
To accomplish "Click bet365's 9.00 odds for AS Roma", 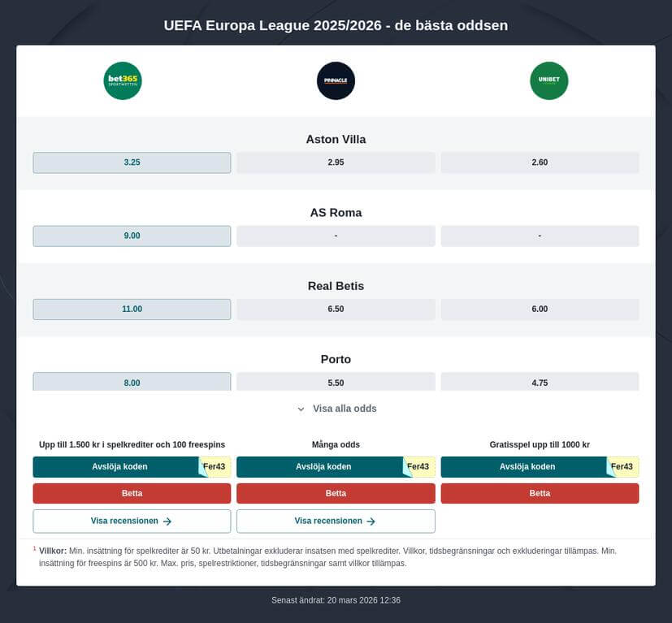I will (x=132, y=236).
